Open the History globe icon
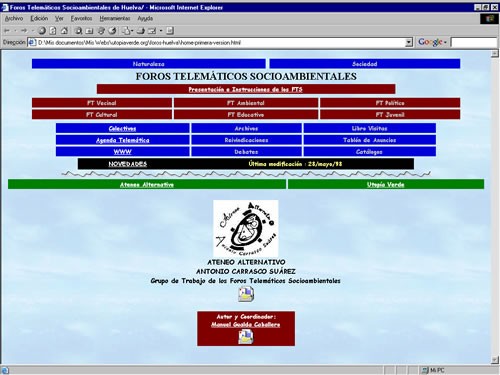The image size is (500, 375). click(x=113, y=31)
